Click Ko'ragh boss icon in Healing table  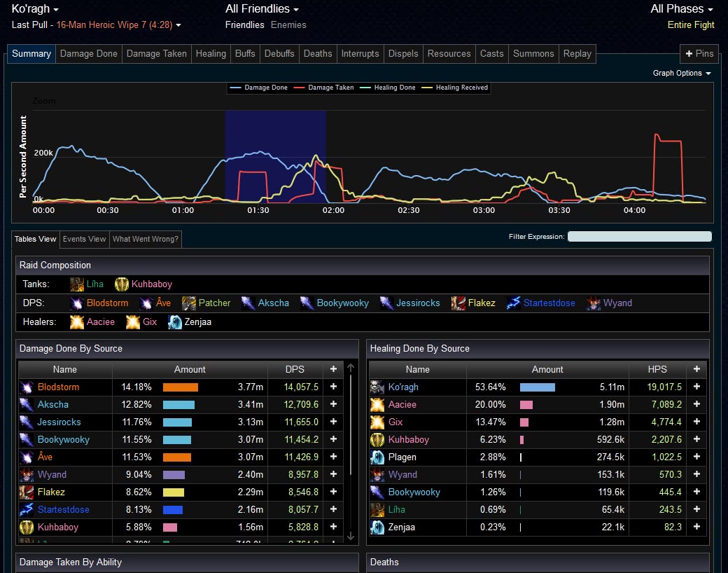377,387
